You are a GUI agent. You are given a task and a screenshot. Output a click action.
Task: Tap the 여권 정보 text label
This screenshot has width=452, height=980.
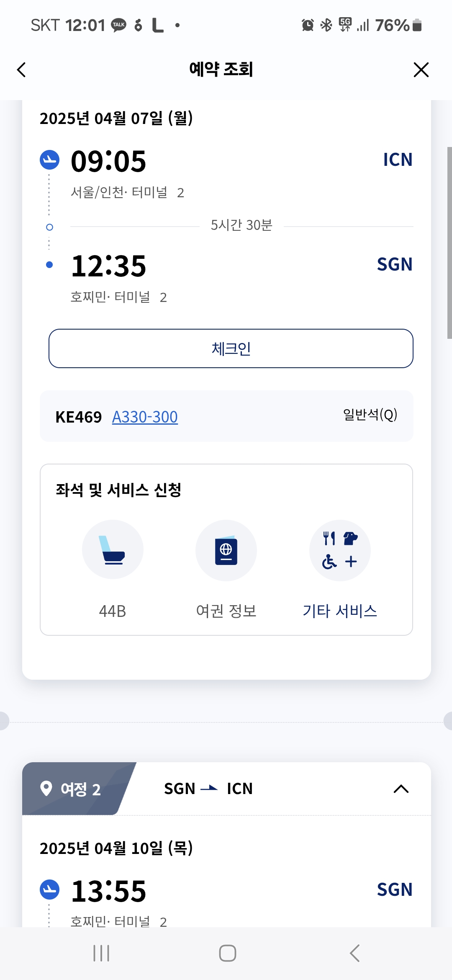coord(226,611)
